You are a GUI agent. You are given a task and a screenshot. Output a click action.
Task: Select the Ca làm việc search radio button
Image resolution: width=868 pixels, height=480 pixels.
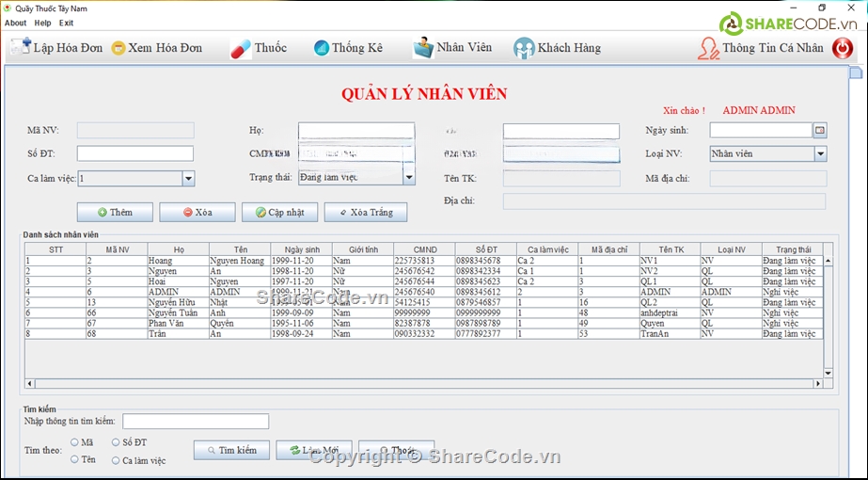116,460
